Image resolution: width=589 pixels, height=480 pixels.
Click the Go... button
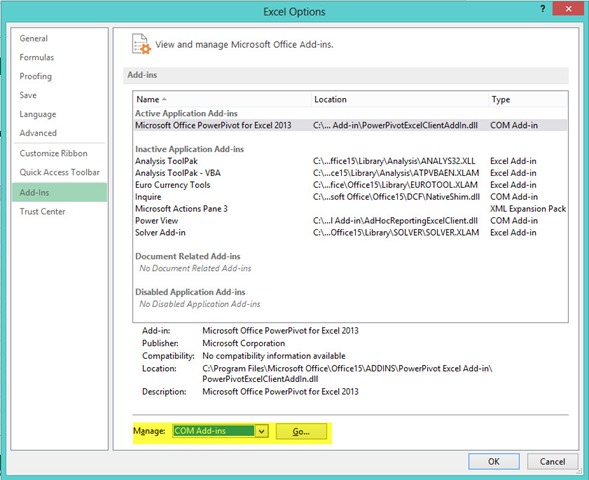tap(301, 432)
